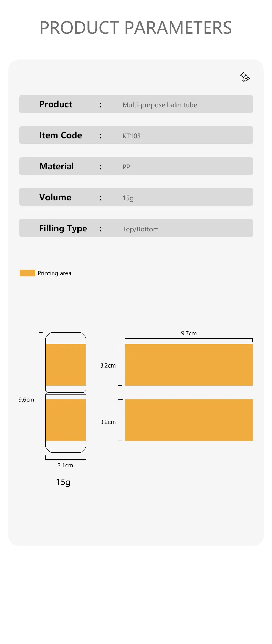Click the Multi-purpose balm tube value
The width and height of the screenshot is (272, 644).
(160, 105)
